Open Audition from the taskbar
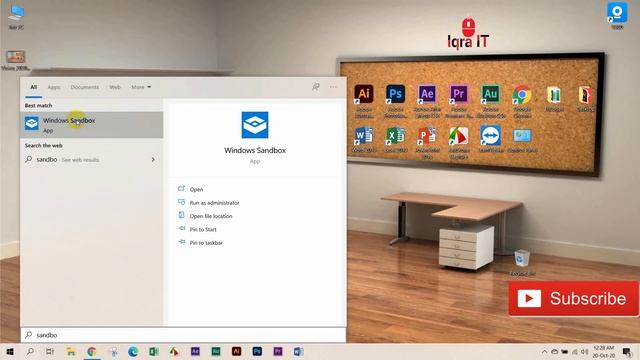This screenshot has height=360, width=640. [216, 351]
